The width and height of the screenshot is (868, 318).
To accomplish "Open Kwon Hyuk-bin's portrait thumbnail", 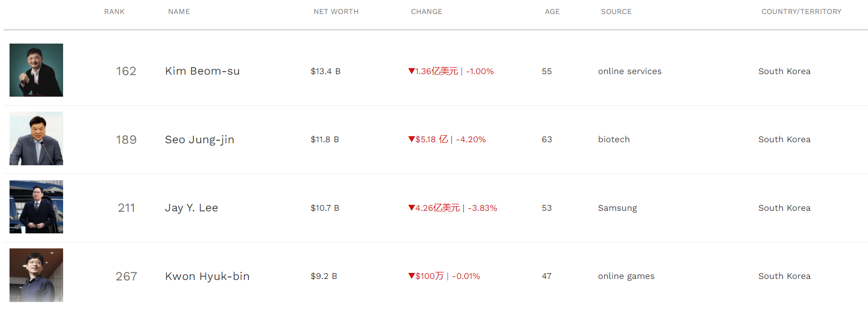I will [x=36, y=275].
